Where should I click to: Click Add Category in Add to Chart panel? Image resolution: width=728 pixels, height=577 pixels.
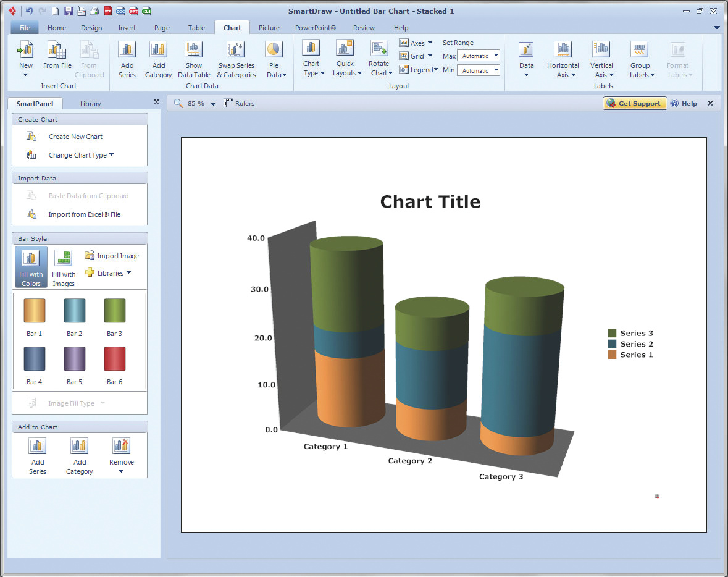point(80,456)
